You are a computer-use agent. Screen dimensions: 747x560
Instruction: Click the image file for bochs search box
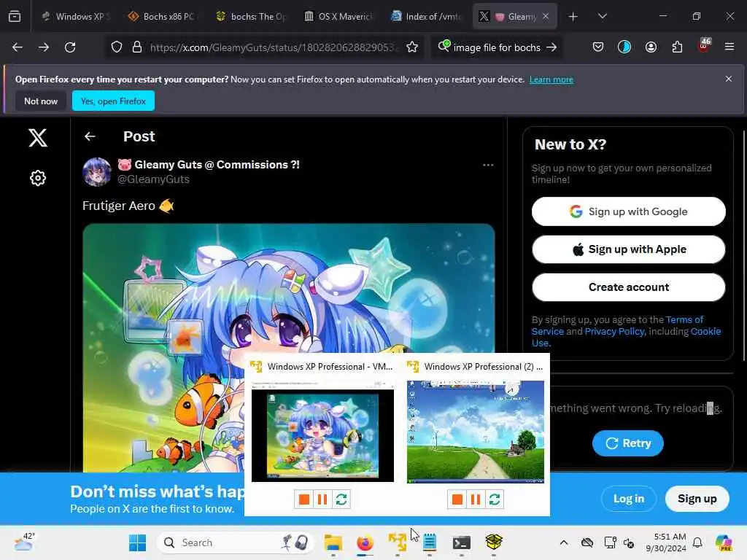tap(497, 47)
